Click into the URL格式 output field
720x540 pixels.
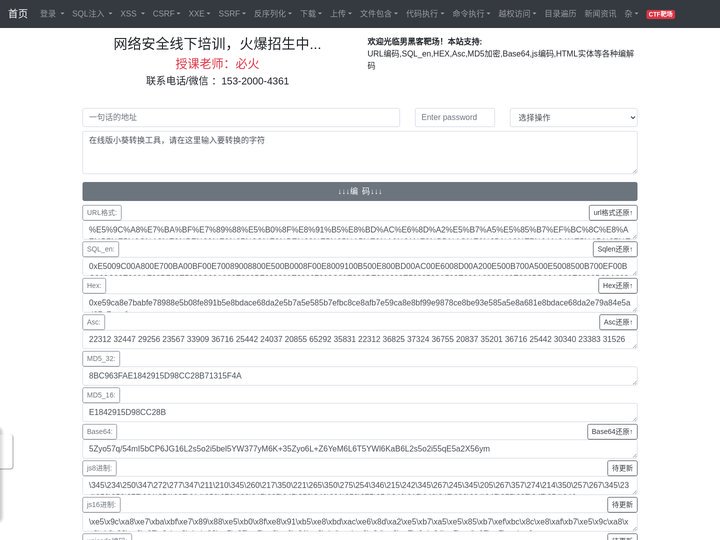(x=360, y=230)
